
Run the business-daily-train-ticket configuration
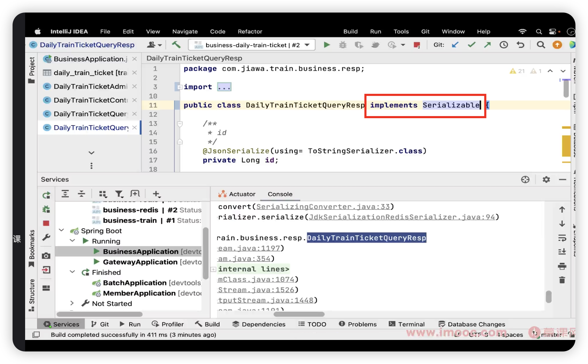pos(327,45)
